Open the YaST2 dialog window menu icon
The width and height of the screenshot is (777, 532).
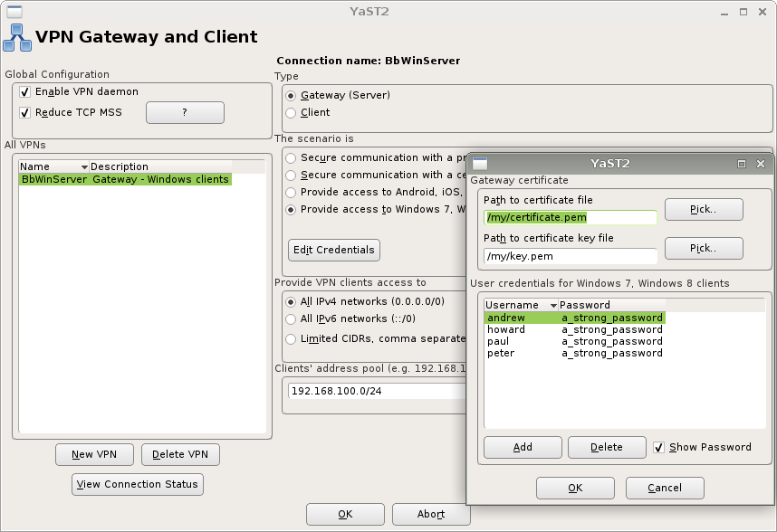coord(479,164)
